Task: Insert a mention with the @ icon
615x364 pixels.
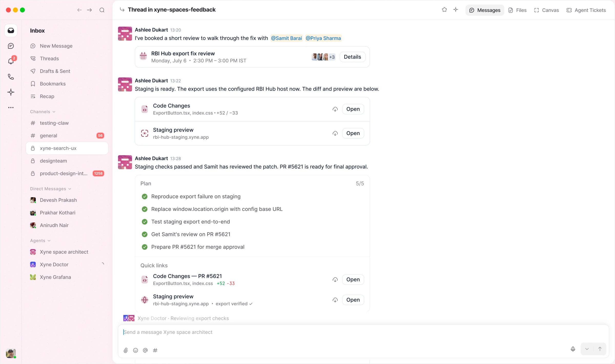Action: coord(145,350)
